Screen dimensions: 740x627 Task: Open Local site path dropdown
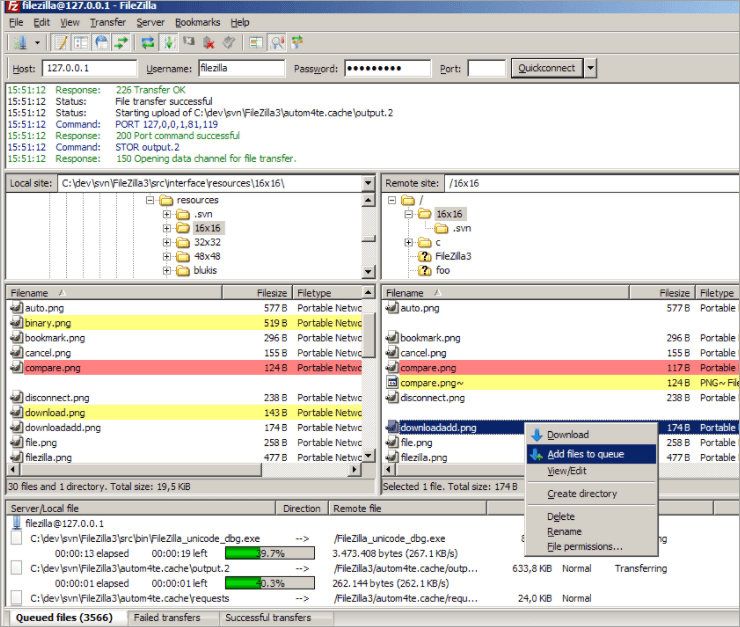[x=369, y=183]
